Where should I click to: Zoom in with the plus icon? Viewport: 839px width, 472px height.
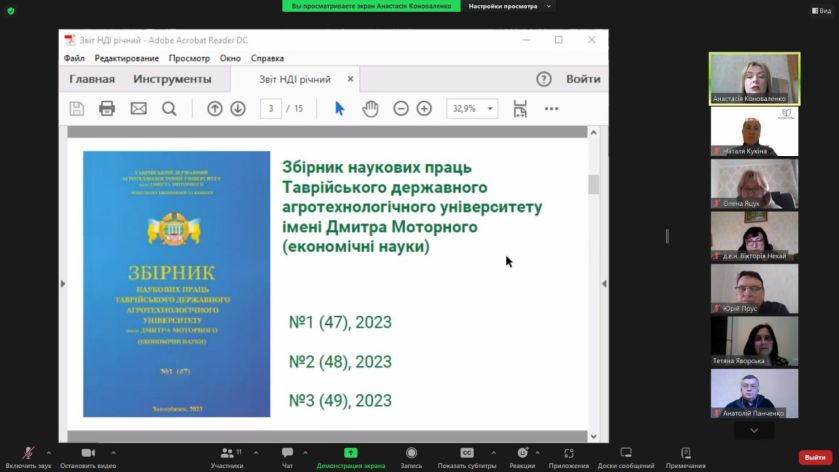tap(424, 109)
